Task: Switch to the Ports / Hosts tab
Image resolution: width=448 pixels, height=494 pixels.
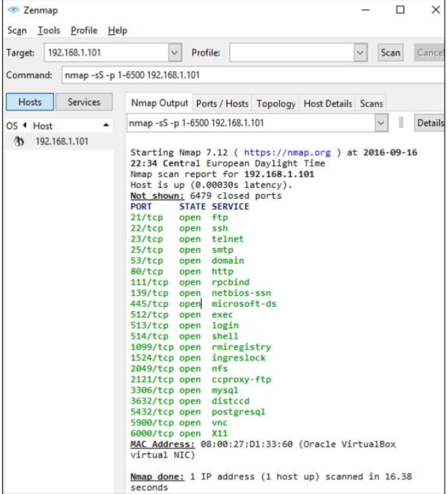Action: coord(222,104)
